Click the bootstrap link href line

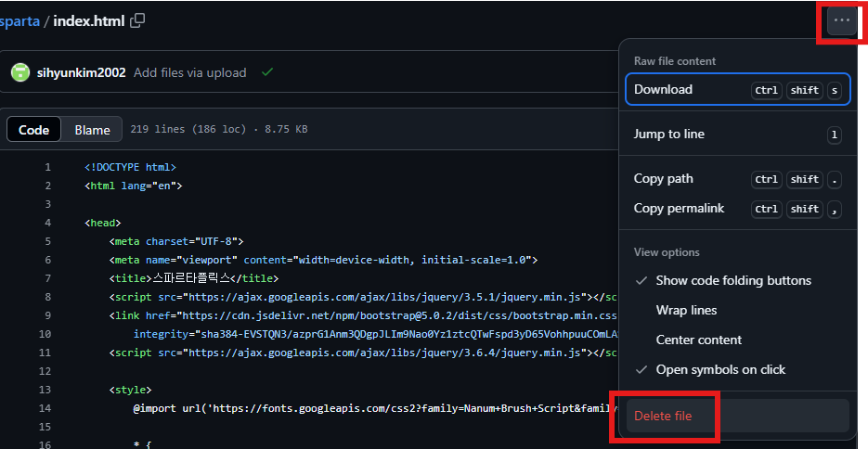pyautogui.click(x=363, y=315)
